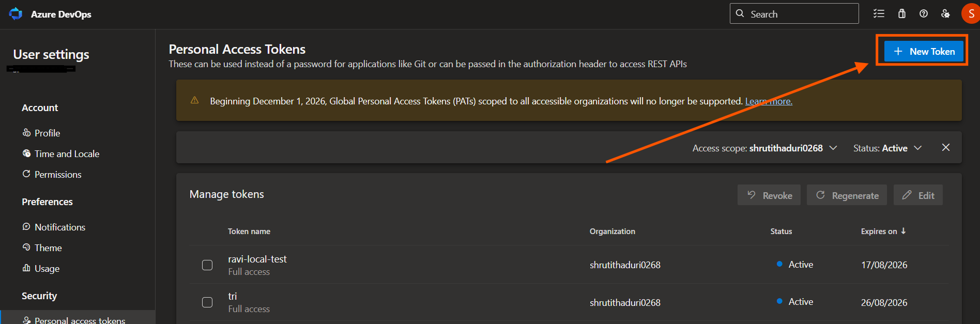Viewport: 980px width, 324px height.
Task: Click the warning triangle icon in banner
Action: tap(195, 100)
